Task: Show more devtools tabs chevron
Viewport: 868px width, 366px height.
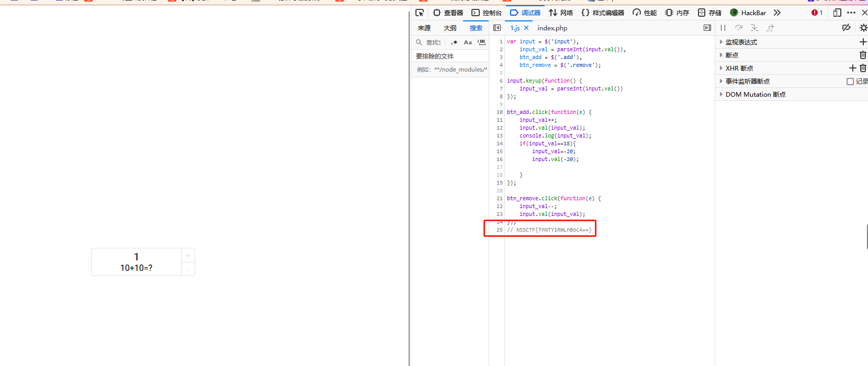Action: click(x=777, y=13)
